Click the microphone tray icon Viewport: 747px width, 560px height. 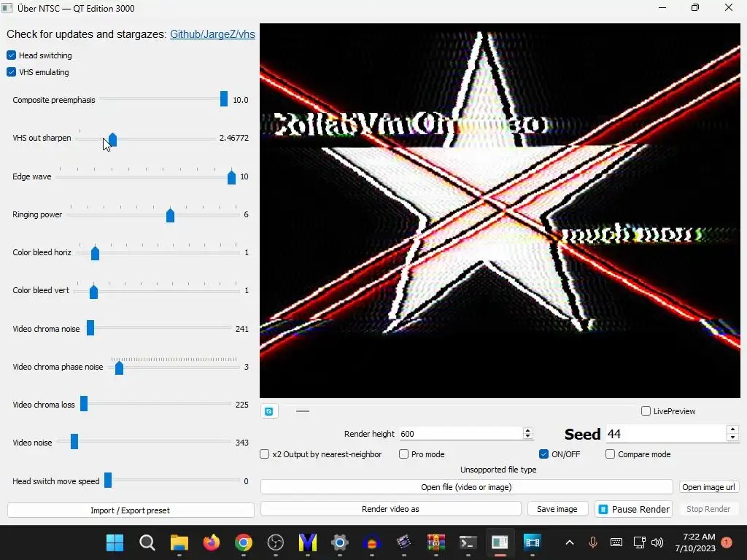click(x=593, y=542)
